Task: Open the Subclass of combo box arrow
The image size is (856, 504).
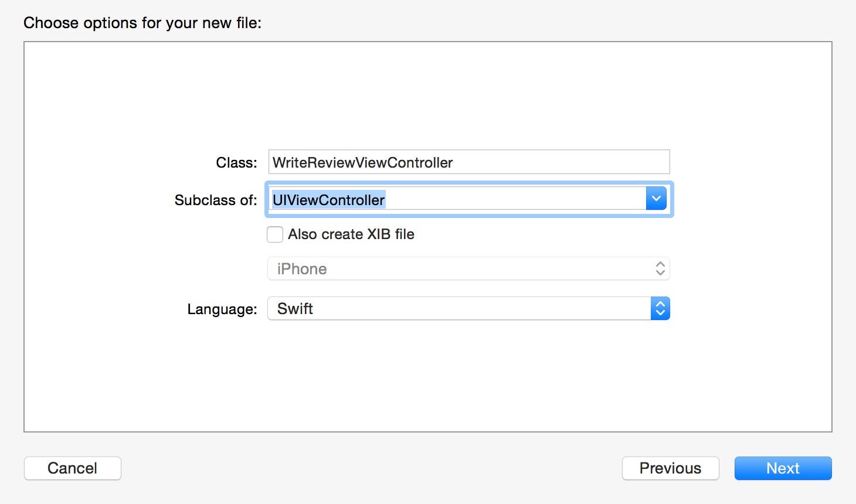Action: point(656,199)
